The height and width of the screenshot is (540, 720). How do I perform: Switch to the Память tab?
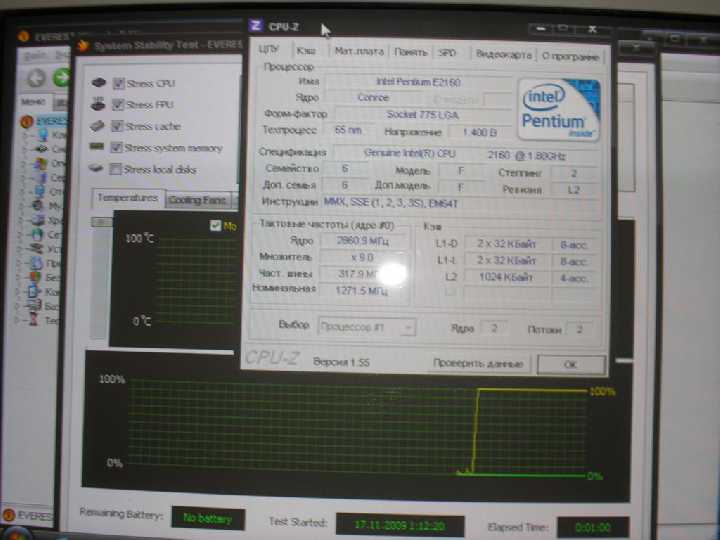click(x=411, y=52)
